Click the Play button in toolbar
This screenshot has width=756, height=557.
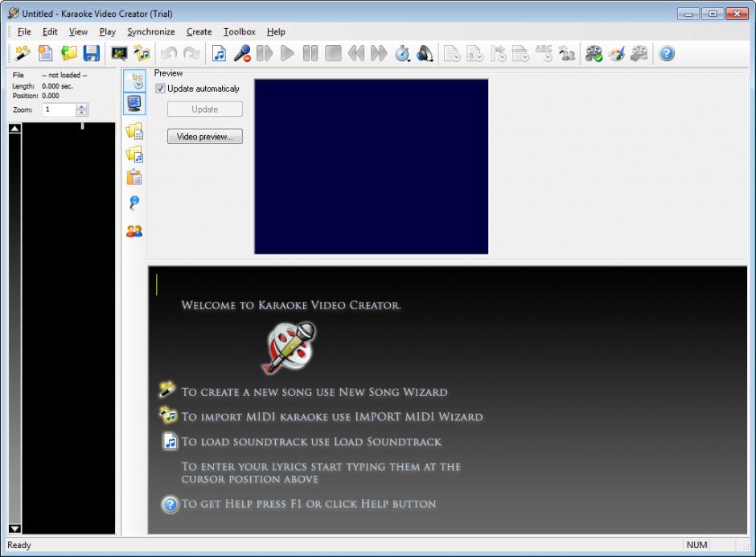287,53
